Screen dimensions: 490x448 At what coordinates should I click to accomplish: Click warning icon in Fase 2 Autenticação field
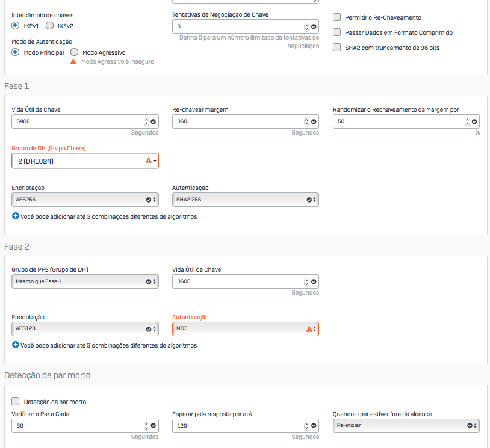point(309,329)
